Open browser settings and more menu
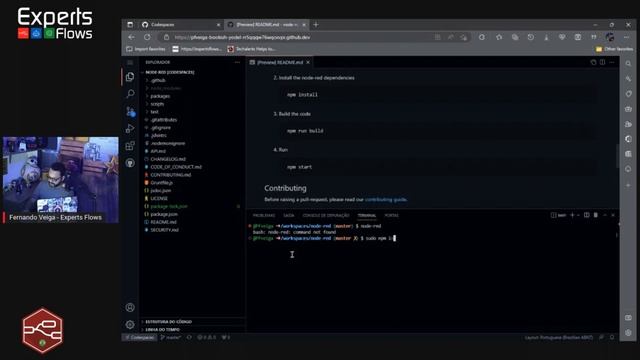This screenshot has width=640, height=360. (626, 37)
